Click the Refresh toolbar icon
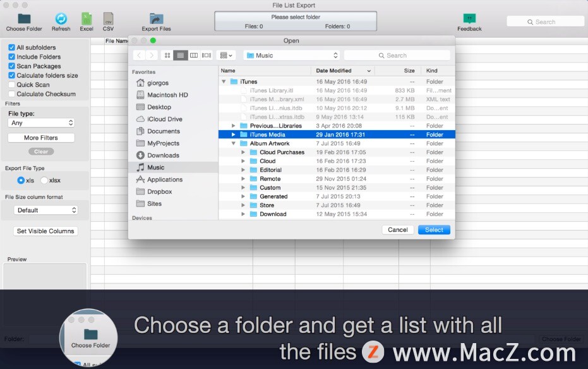This screenshot has height=369, width=588. [x=61, y=22]
